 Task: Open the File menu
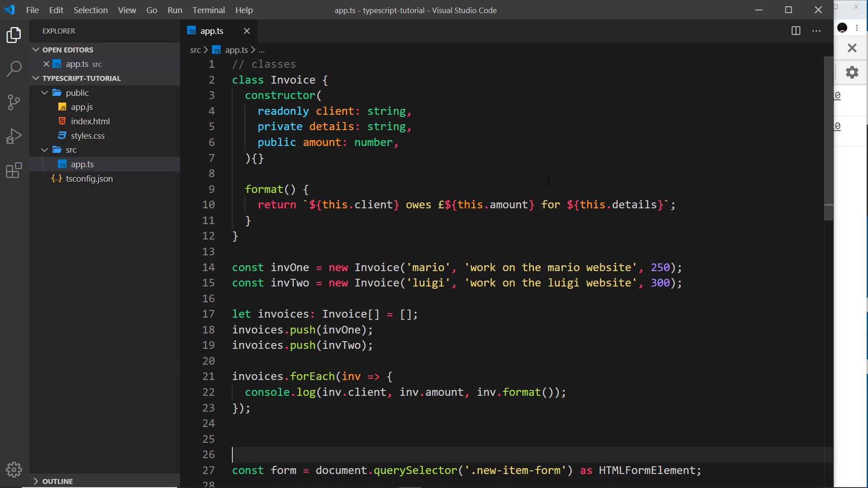[x=32, y=10]
